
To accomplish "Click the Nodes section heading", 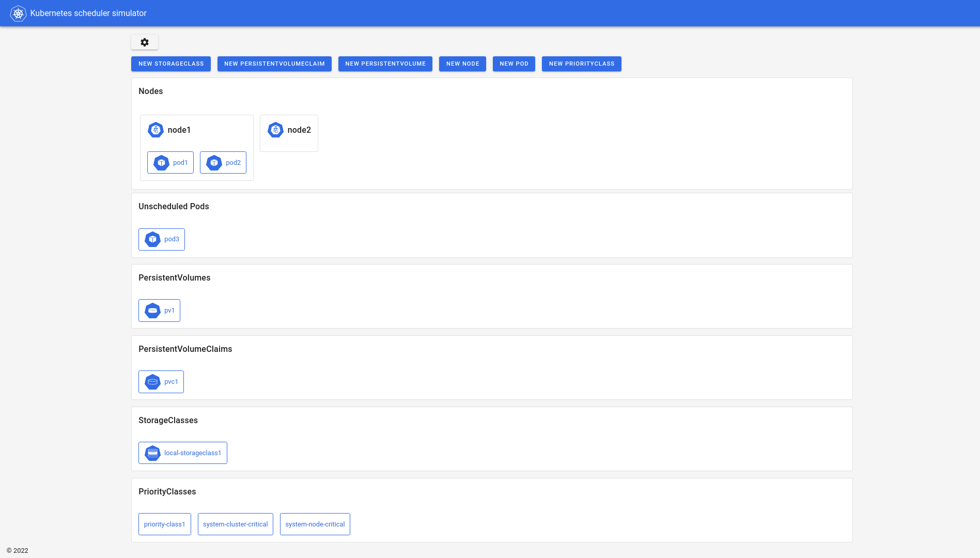I will 151,91.
